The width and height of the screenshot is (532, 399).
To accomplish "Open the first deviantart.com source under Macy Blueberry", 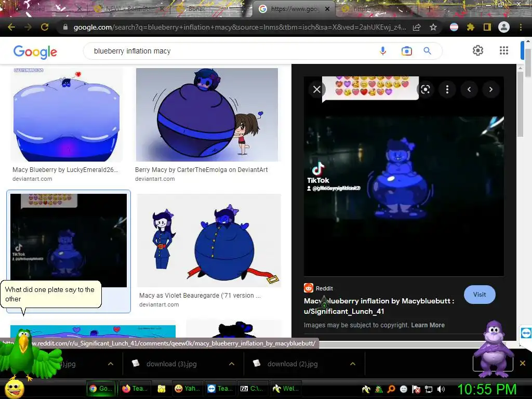I will point(32,179).
